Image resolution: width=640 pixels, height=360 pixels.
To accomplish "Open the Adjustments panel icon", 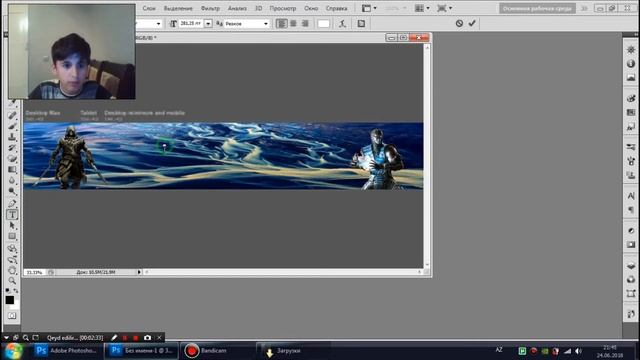I will point(631,231).
